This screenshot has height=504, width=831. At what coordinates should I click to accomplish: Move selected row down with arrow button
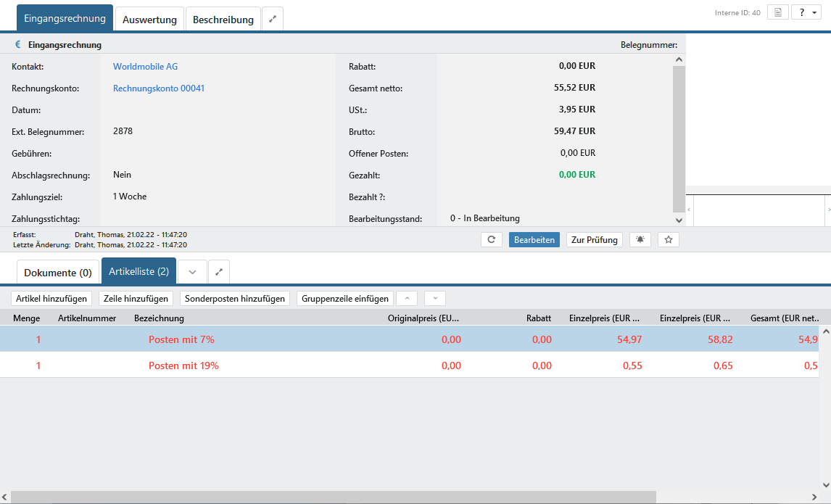pyautogui.click(x=435, y=298)
